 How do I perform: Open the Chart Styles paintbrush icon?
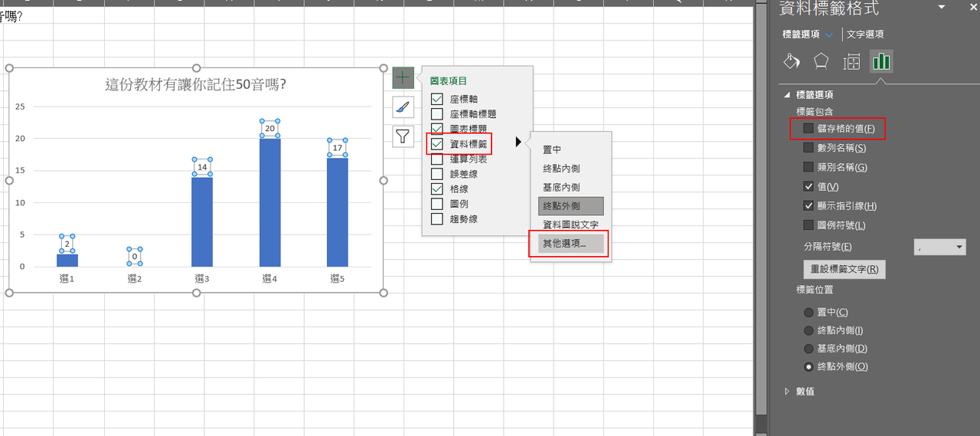(x=403, y=107)
